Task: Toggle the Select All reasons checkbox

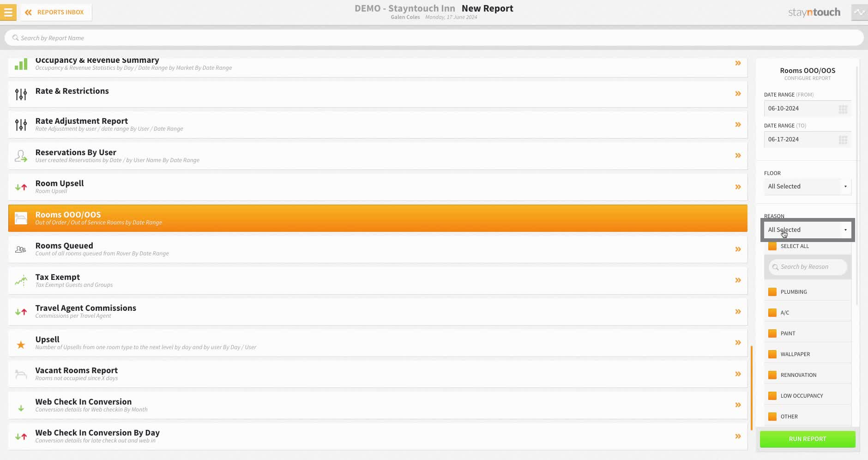Action: click(772, 246)
